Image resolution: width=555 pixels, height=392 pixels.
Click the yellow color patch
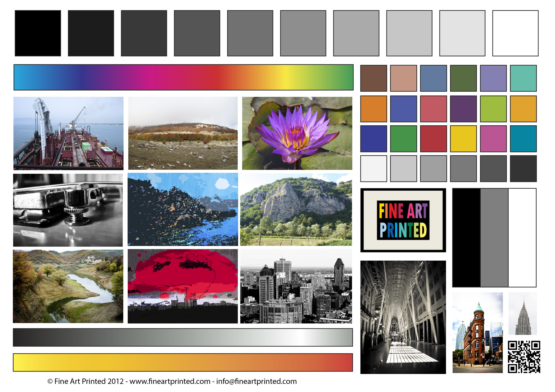pyautogui.click(x=463, y=139)
